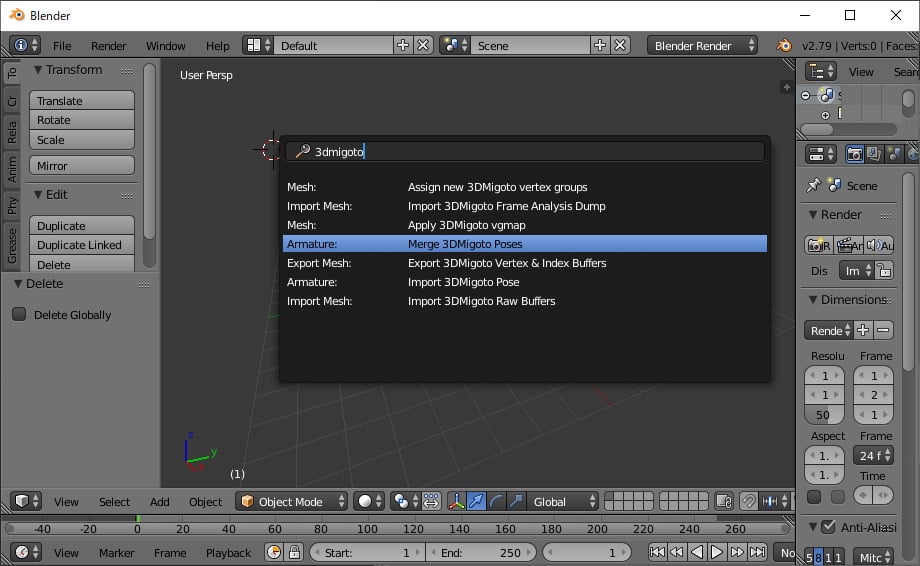The height and width of the screenshot is (566, 920).
Task: Open the Blender Render engine dropdown
Action: click(702, 45)
